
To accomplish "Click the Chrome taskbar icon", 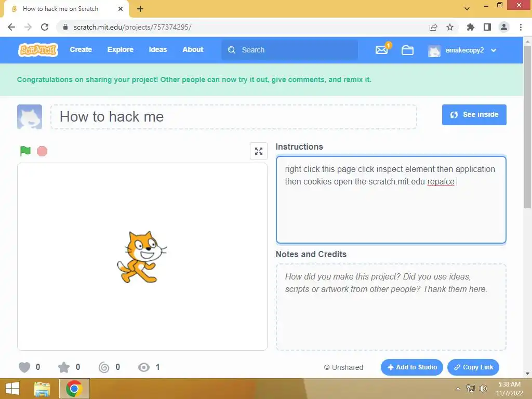I will pos(74,389).
